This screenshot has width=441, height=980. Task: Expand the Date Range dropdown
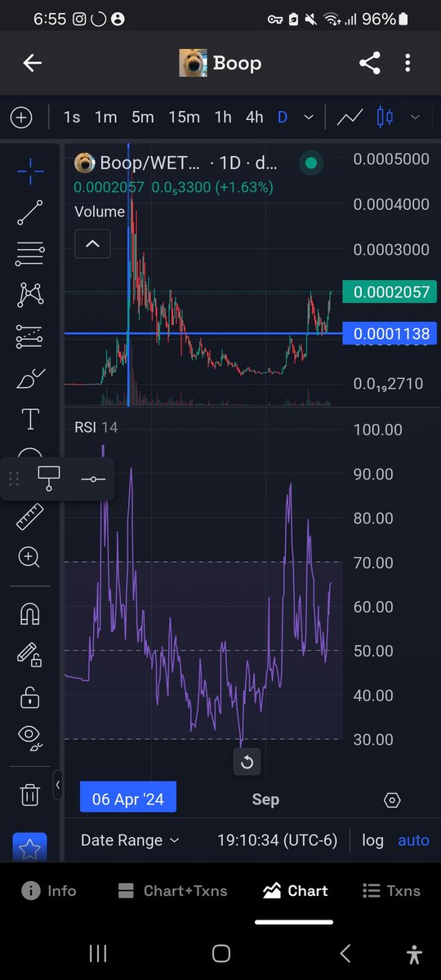click(x=130, y=840)
